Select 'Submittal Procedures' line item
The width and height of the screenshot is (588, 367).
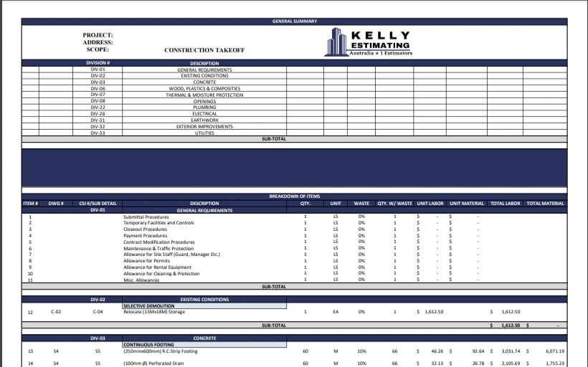(146, 216)
